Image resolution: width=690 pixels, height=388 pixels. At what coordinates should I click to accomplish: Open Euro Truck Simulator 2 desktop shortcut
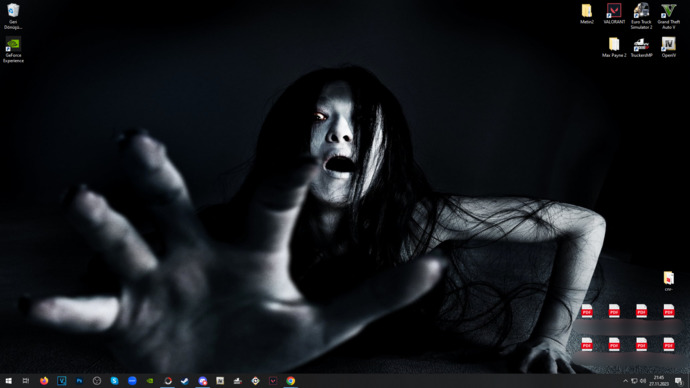tap(641, 16)
